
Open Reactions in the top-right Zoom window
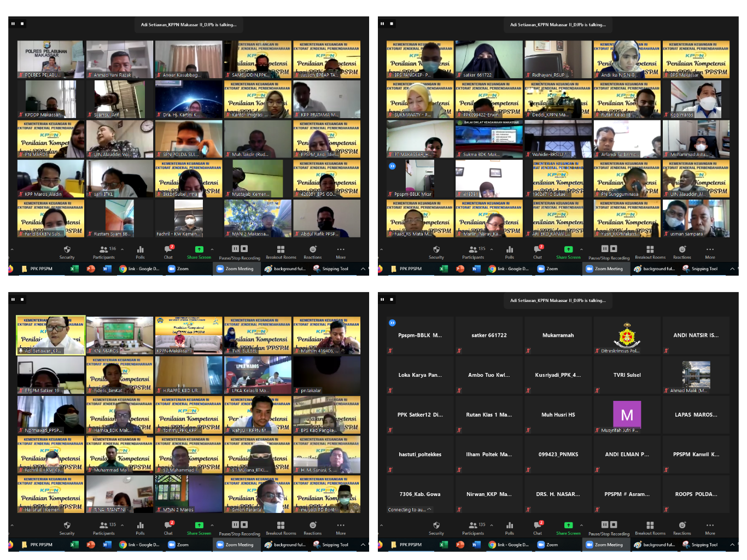tap(681, 252)
